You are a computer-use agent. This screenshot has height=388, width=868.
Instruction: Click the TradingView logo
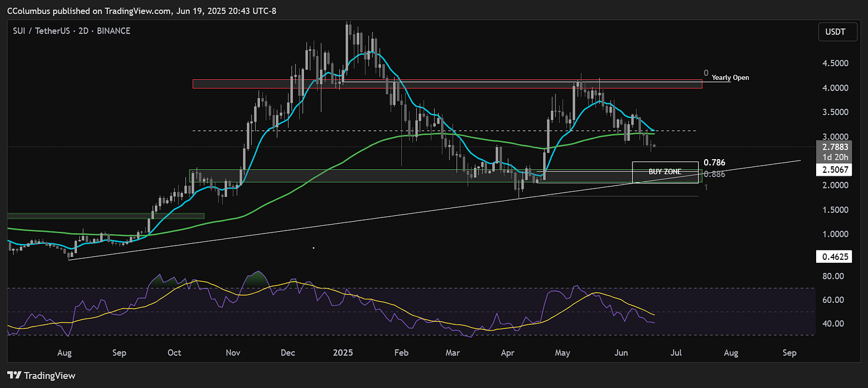click(41, 375)
